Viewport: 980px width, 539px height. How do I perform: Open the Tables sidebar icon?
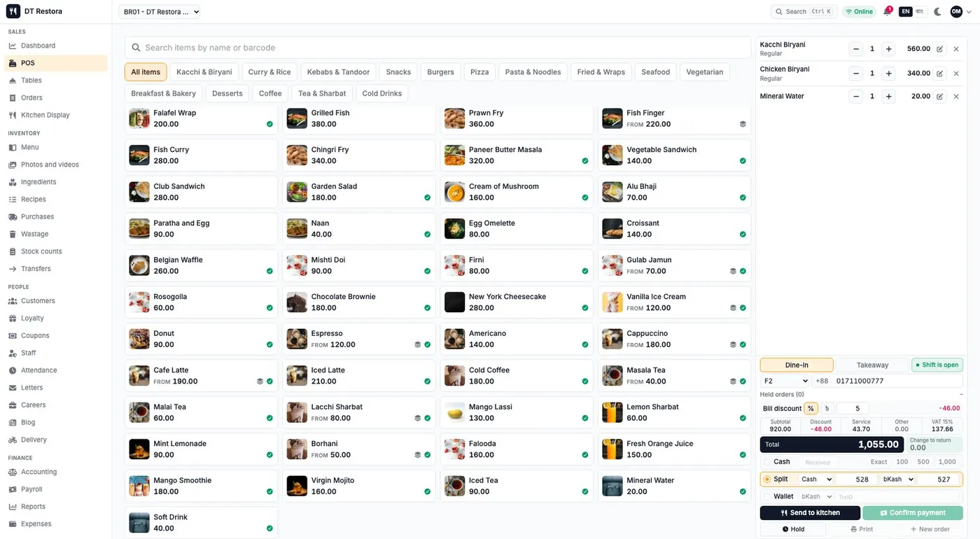[13, 80]
